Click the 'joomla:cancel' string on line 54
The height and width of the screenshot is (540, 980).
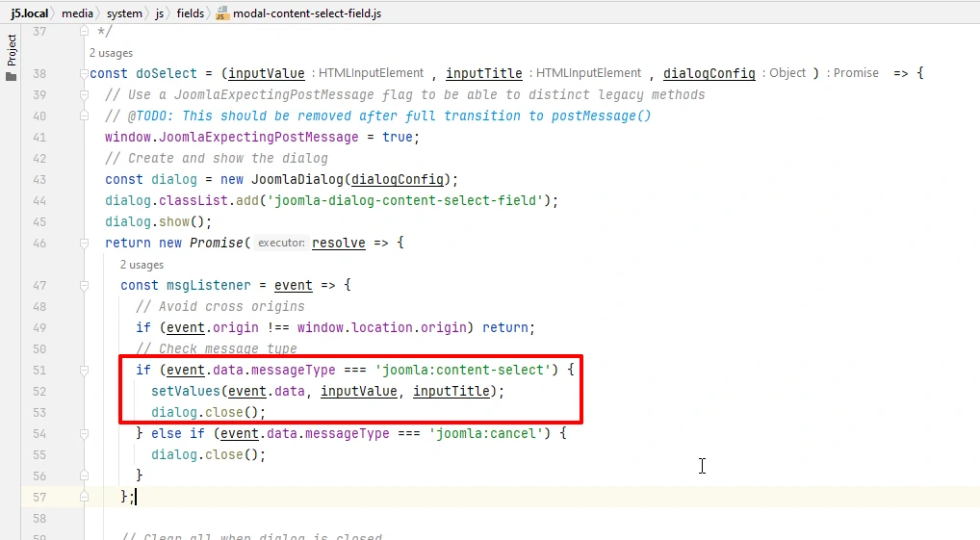pos(485,434)
